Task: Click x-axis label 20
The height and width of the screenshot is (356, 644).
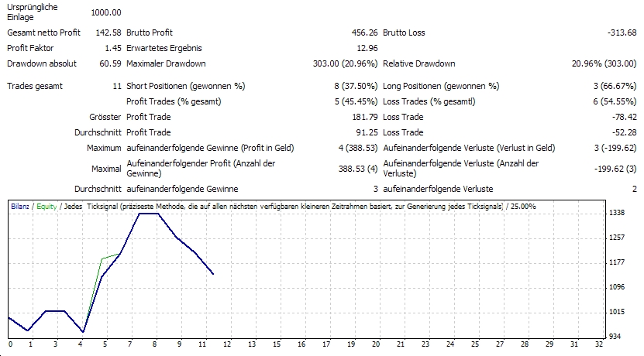Action: tap(376, 344)
